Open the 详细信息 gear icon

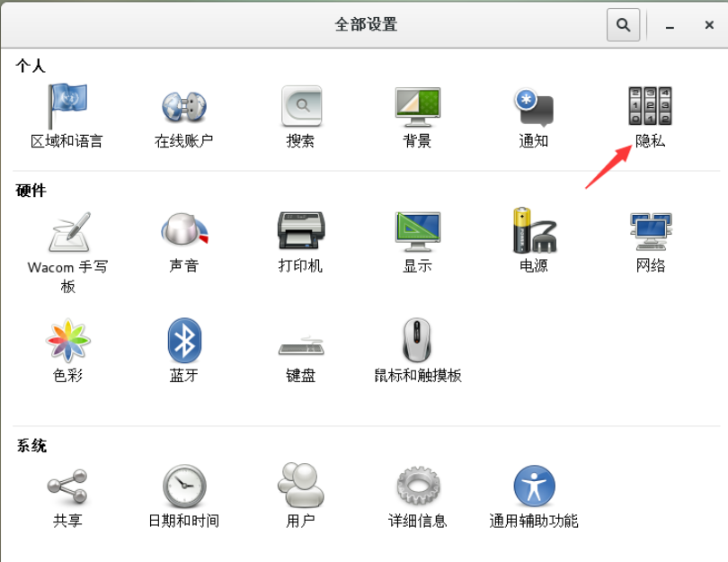coord(418,486)
